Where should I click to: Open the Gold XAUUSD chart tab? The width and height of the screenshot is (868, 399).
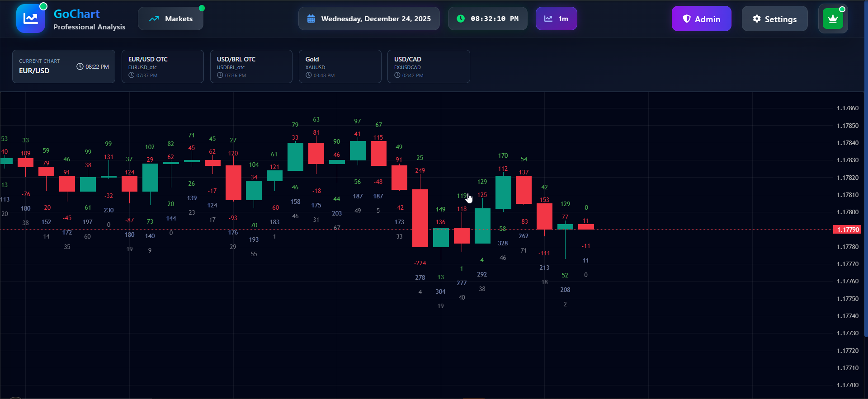click(340, 66)
